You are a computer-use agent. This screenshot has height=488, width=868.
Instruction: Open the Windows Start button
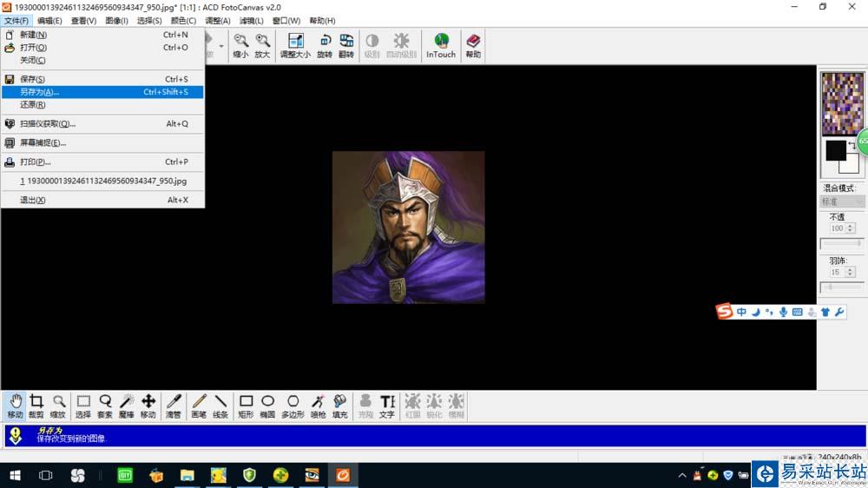tap(15, 475)
